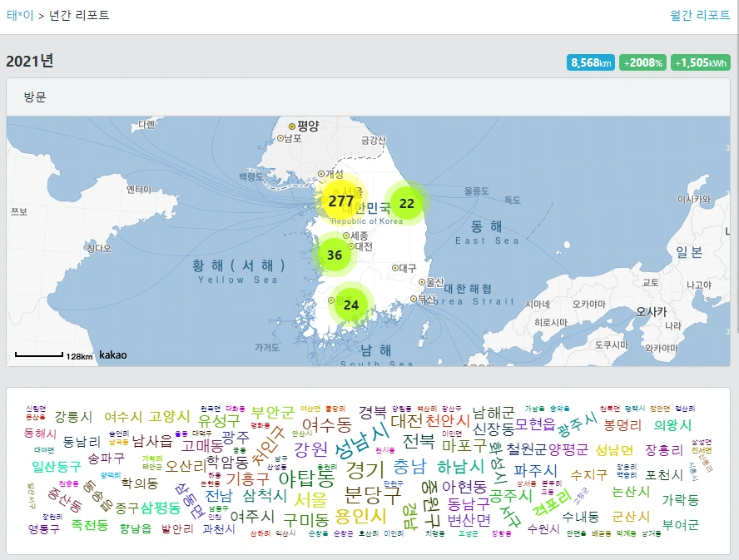Select 부여군 in the word cloud
Viewport: 739px width, 560px height.
pyautogui.click(x=680, y=525)
